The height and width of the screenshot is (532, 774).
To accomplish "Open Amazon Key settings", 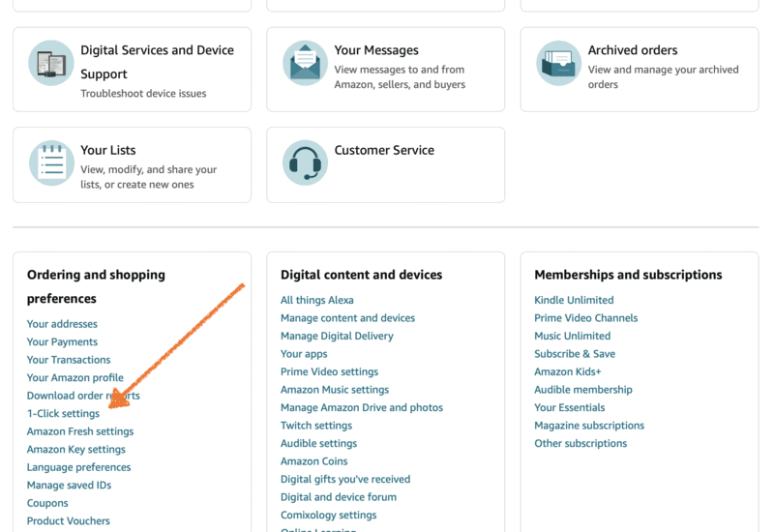I will 76,449.
